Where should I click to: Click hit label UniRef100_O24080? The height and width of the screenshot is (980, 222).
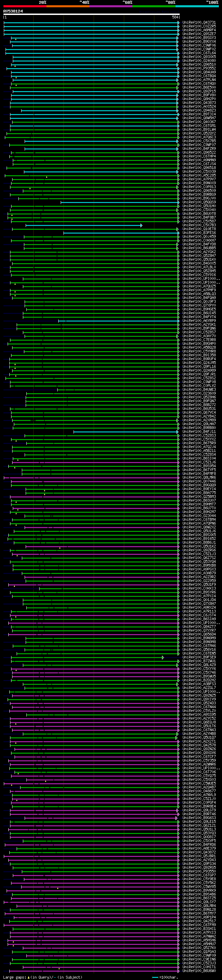point(199,60)
